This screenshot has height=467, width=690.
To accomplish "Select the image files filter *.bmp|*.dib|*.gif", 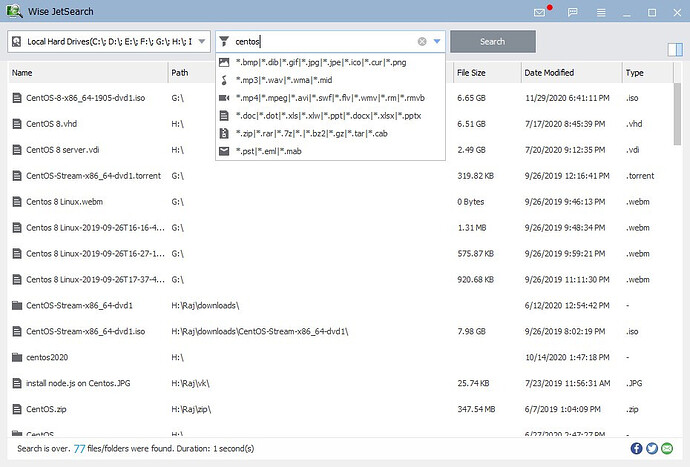I will [330, 63].
